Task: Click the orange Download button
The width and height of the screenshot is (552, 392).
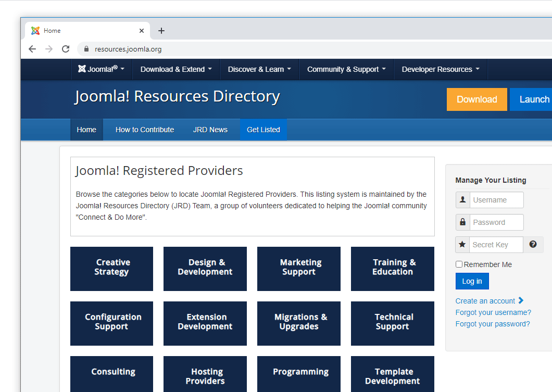Action: (x=476, y=99)
